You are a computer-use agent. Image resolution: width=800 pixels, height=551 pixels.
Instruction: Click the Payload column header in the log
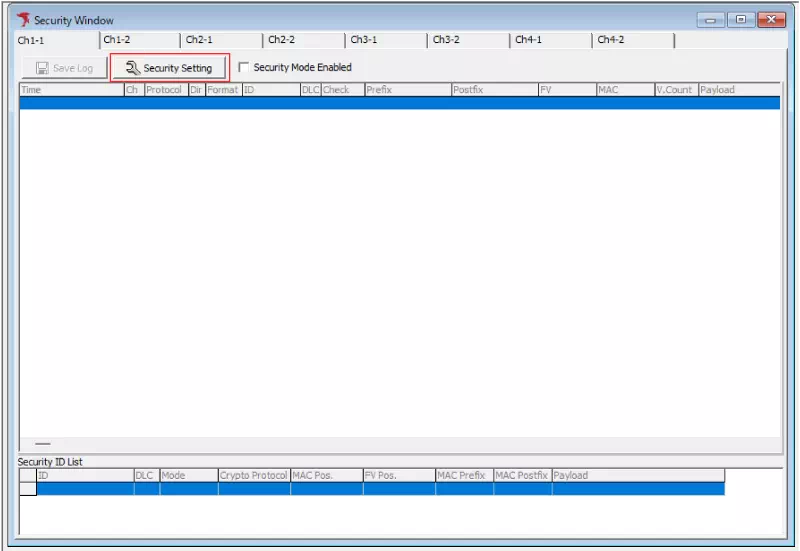coord(739,90)
